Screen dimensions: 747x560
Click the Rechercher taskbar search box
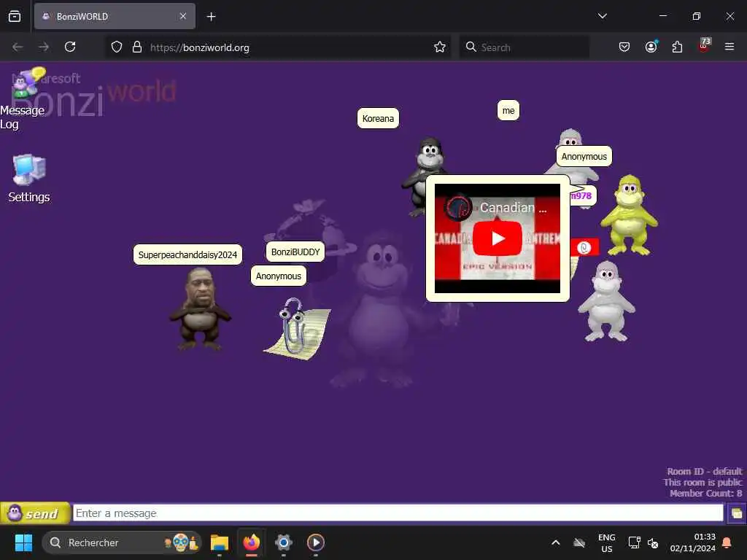click(x=122, y=542)
